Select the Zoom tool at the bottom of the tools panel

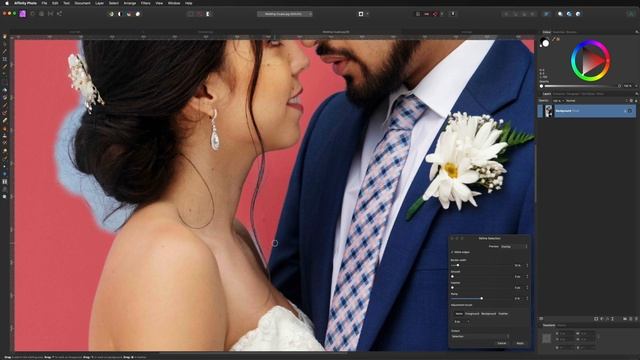point(5,197)
